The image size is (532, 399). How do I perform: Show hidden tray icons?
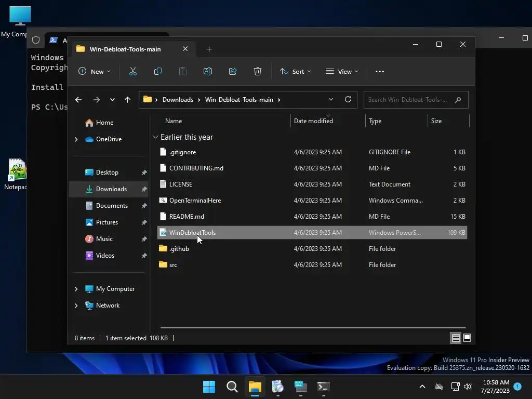(x=422, y=387)
